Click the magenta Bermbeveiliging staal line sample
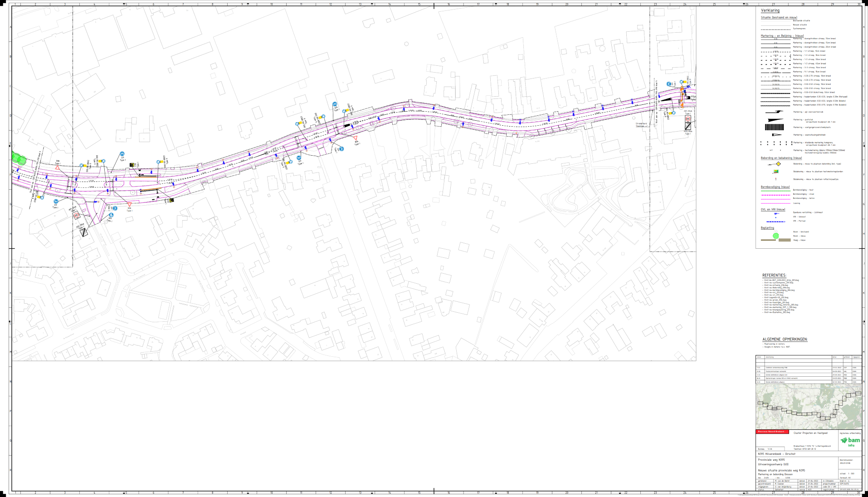 [x=775, y=194]
